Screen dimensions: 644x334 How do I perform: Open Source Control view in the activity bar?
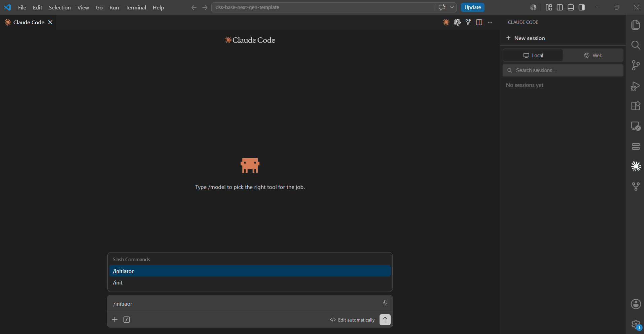pos(636,65)
